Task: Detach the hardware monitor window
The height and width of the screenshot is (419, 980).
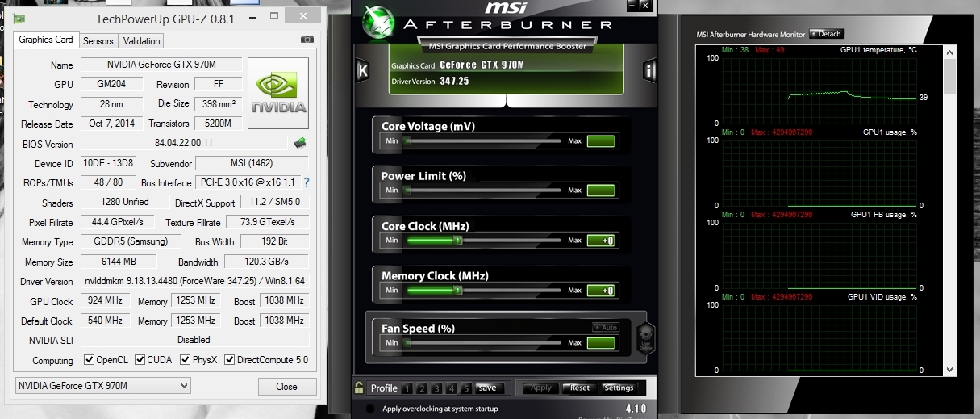Action: (x=826, y=34)
